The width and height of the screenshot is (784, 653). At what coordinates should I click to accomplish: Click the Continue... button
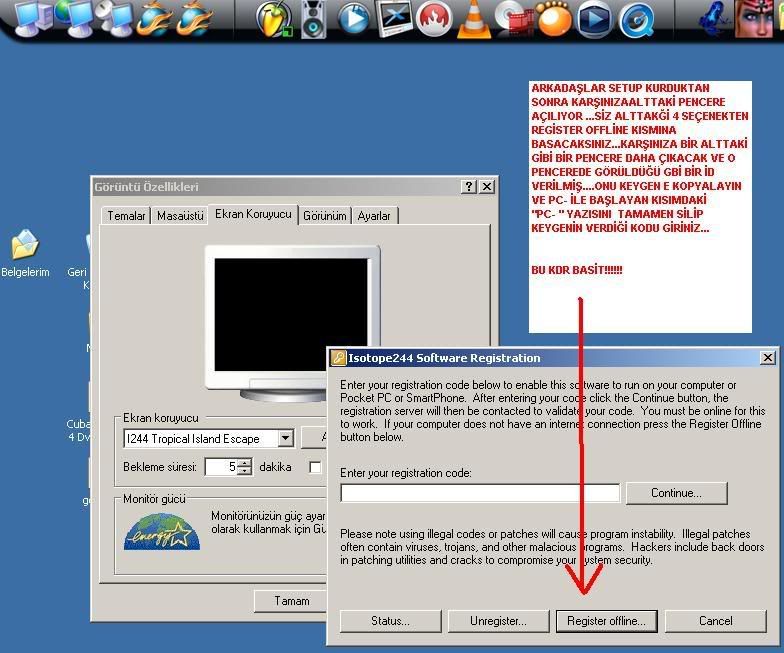click(x=676, y=493)
